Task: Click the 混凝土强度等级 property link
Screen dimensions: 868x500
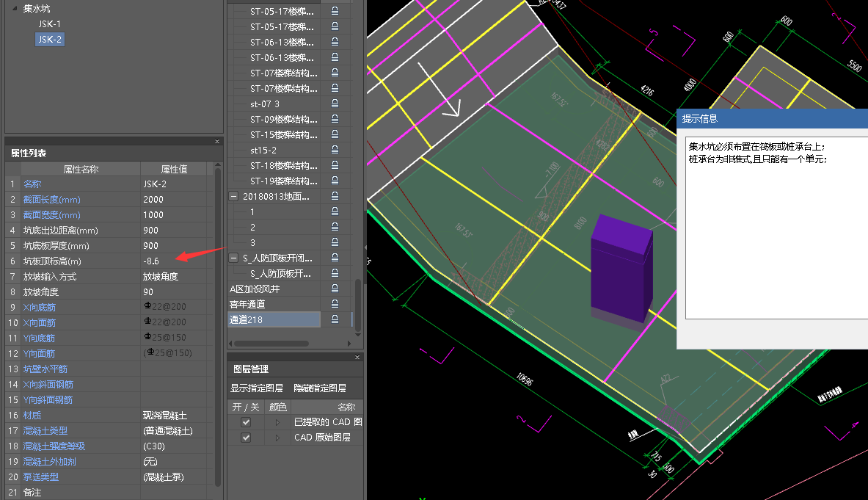Action: click(x=54, y=446)
